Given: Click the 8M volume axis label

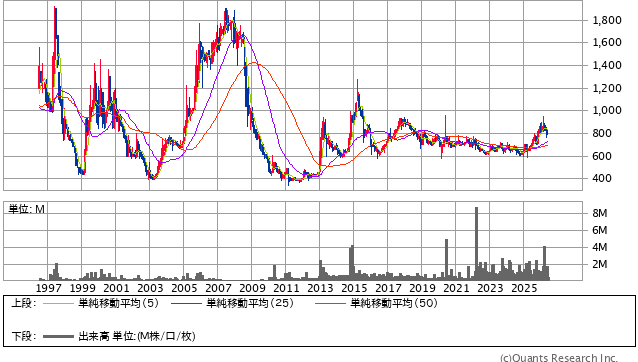Looking at the screenshot, I should point(600,213).
